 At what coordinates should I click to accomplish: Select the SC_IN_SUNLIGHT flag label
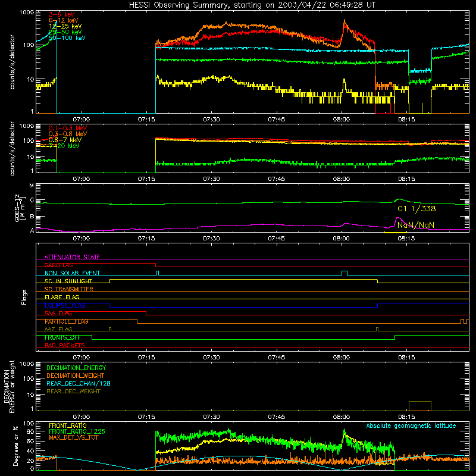68,281
